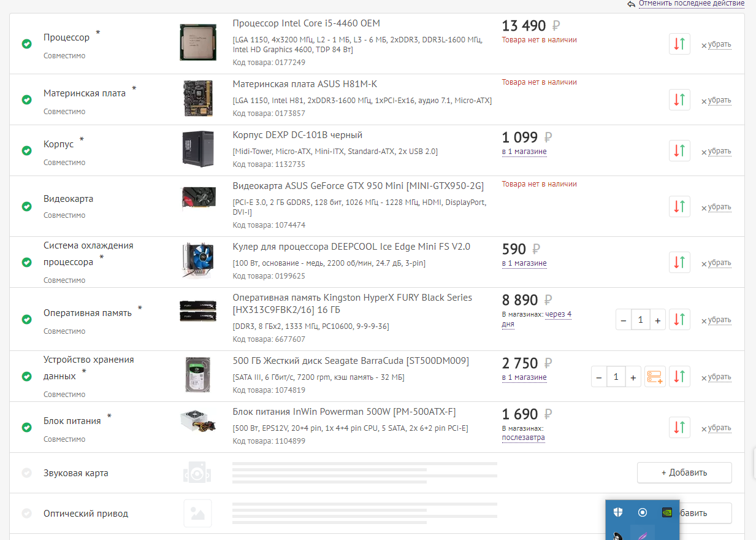Open Корпус DEXP DC-101B черный link
The image size is (756, 540).
coord(297,135)
